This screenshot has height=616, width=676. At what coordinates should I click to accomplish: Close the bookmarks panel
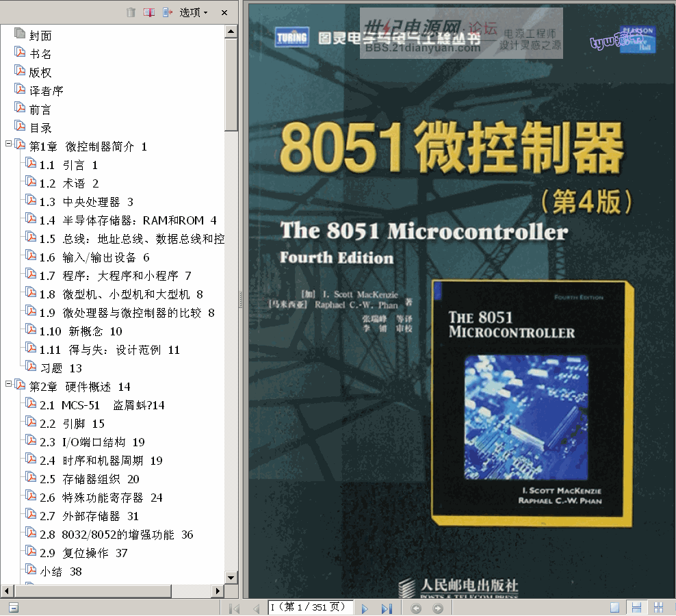coord(224,12)
